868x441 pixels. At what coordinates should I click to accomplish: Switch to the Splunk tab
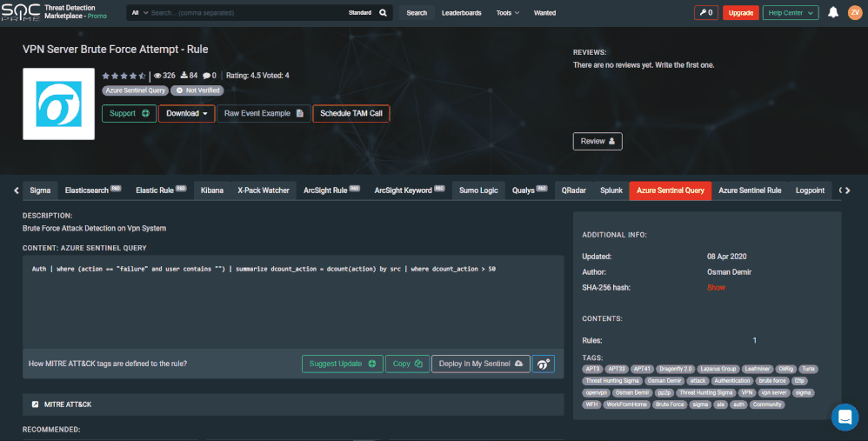click(x=611, y=190)
